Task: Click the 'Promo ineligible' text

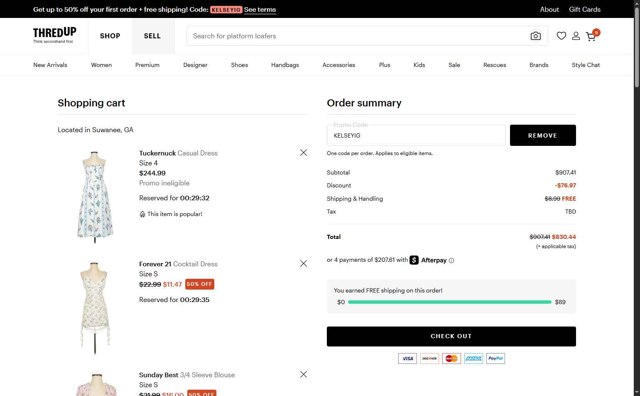Action: point(164,183)
